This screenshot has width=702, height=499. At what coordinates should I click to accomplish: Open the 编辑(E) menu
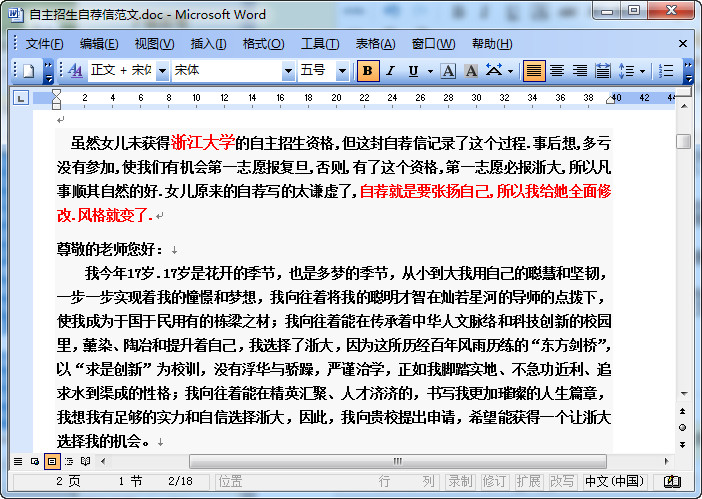pyautogui.click(x=99, y=44)
